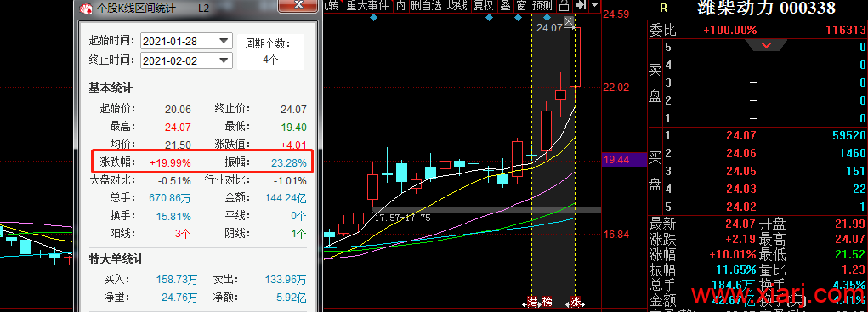The width and height of the screenshot is (868, 312).
Task: Open the 重大事件 tab
Action: point(368,6)
